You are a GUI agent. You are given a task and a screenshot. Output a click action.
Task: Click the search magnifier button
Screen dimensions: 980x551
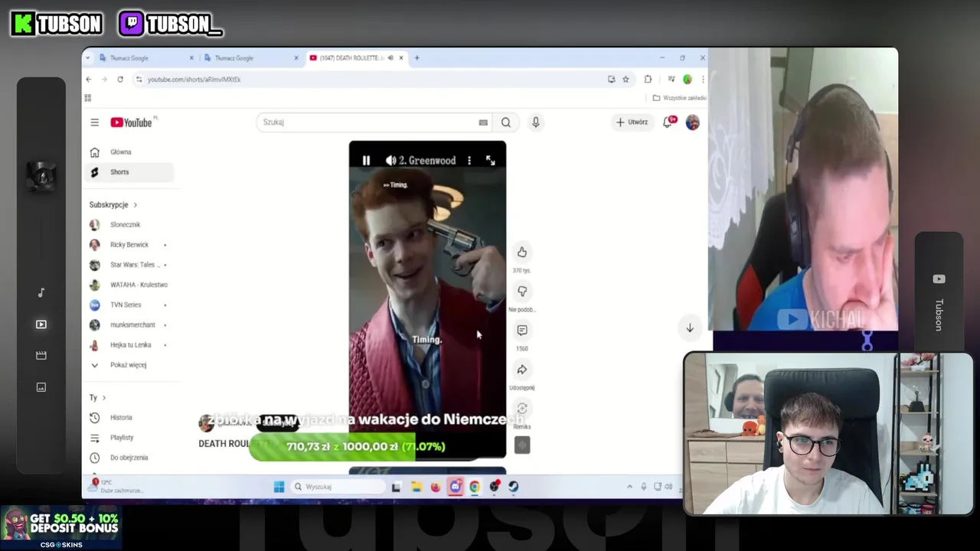pyautogui.click(x=506, y=122)
